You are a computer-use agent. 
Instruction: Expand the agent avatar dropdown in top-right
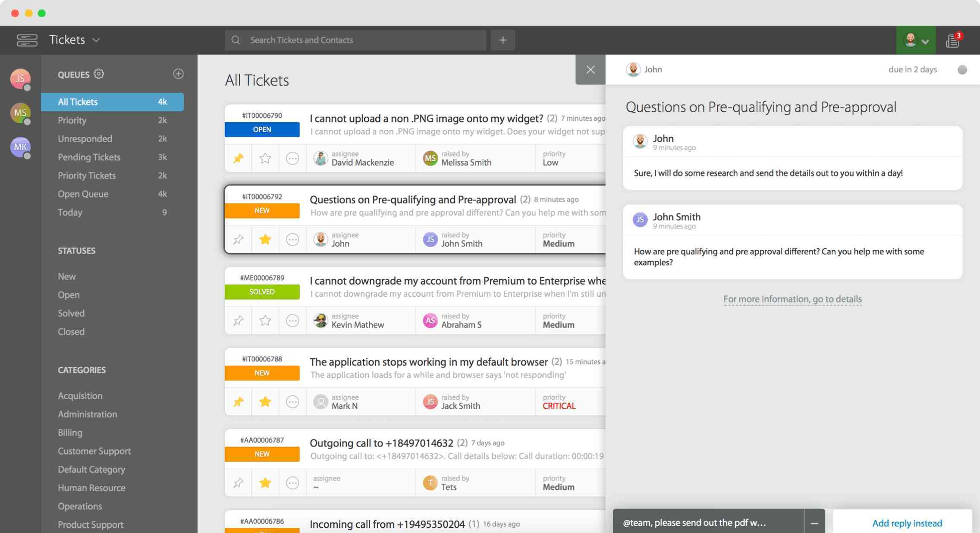(x=925, y=41)
